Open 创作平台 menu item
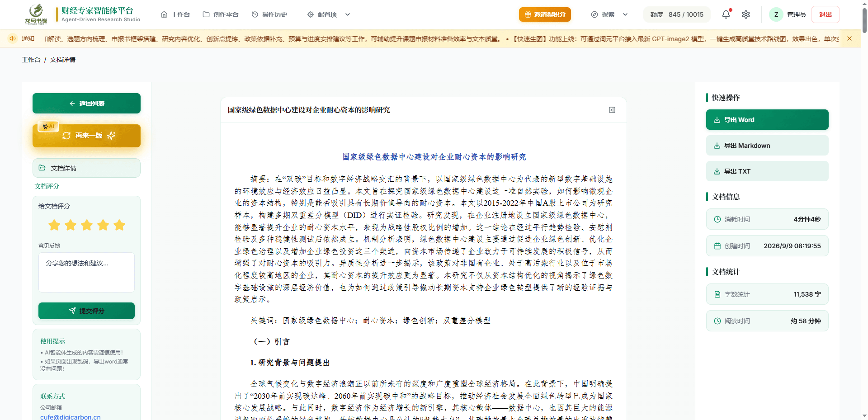This screenshot has width=868, height=420. (x=221, y=14)
